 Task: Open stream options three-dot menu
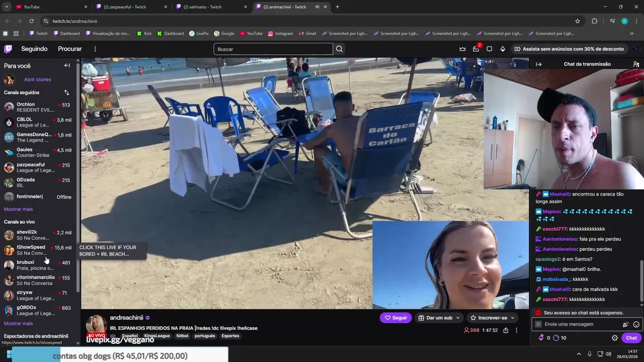coord(516,330)
